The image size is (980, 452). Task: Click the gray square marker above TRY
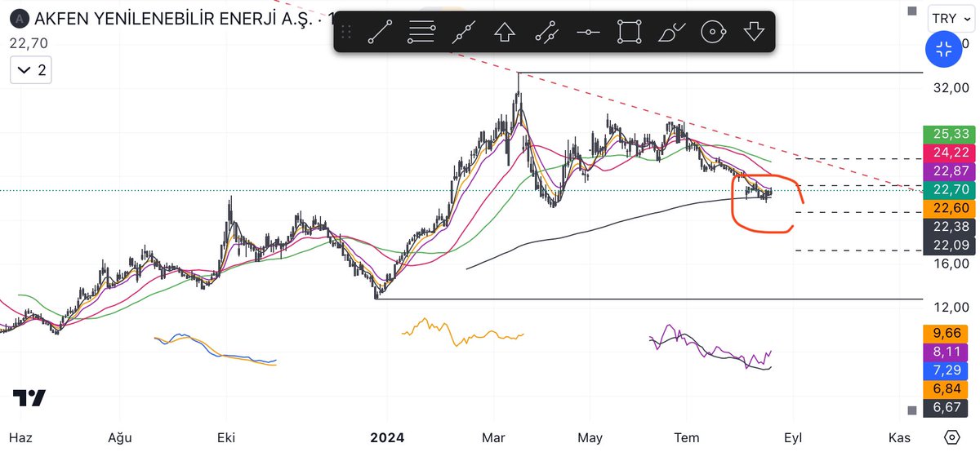(x=913, y=11)
